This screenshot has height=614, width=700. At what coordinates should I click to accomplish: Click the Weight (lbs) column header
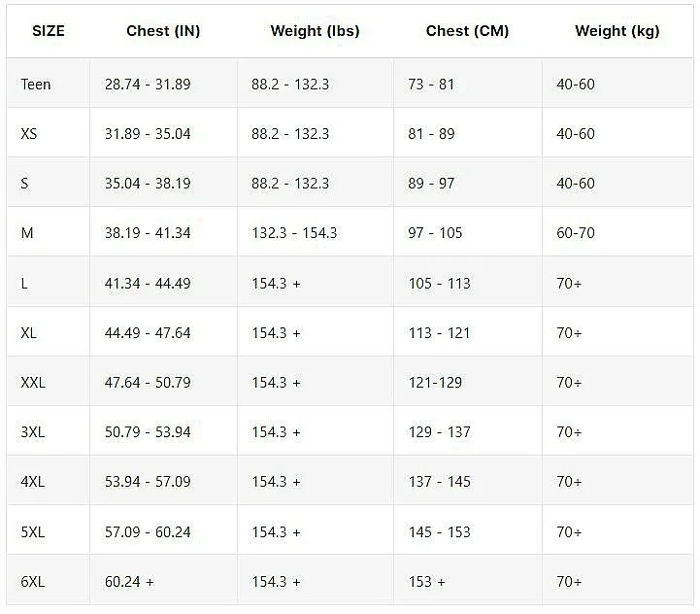[316, 31]
